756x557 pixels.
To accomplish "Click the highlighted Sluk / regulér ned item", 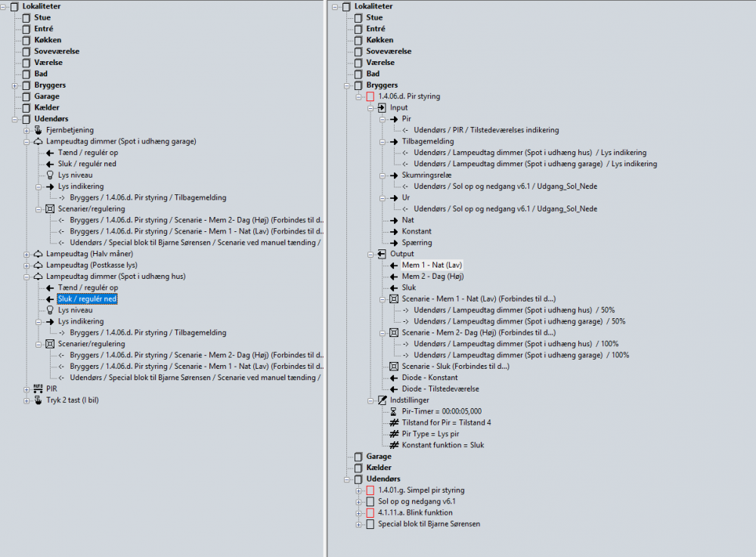I will point(87,299).
